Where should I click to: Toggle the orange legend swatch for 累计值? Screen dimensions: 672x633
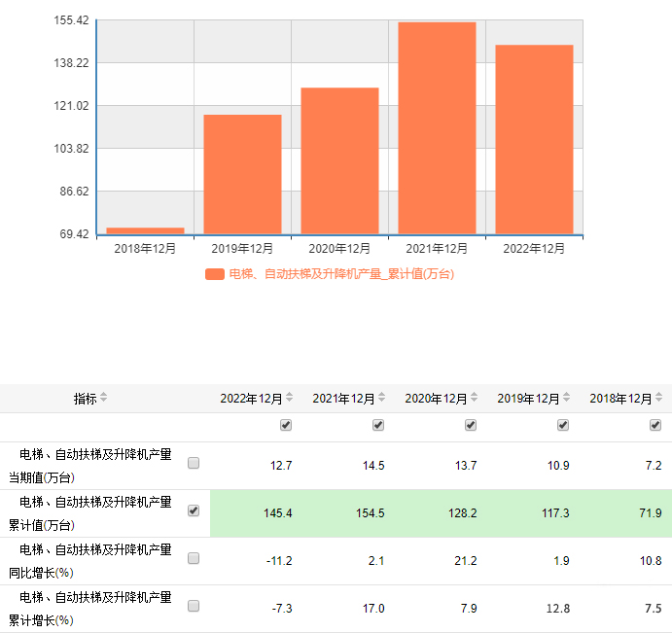click(x=215, y=274)
